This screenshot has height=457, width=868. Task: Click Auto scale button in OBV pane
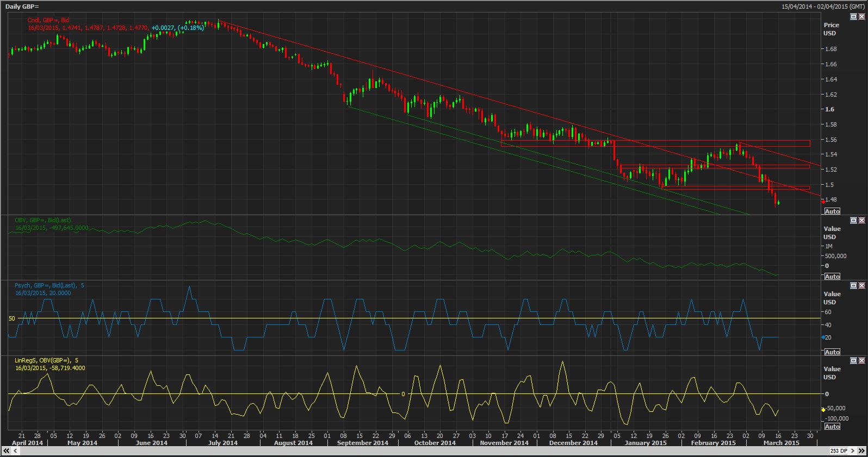(x=832, y=276)
